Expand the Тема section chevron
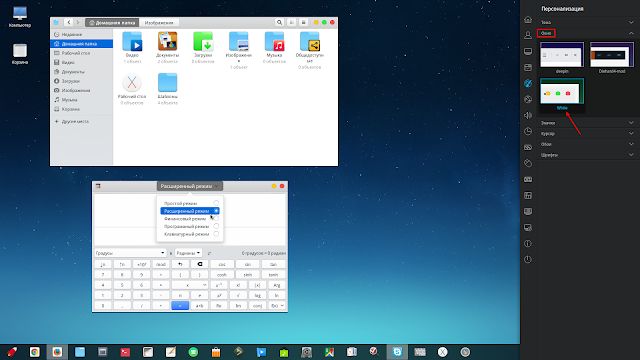This screenshot has width=640, height=360. 631,22
